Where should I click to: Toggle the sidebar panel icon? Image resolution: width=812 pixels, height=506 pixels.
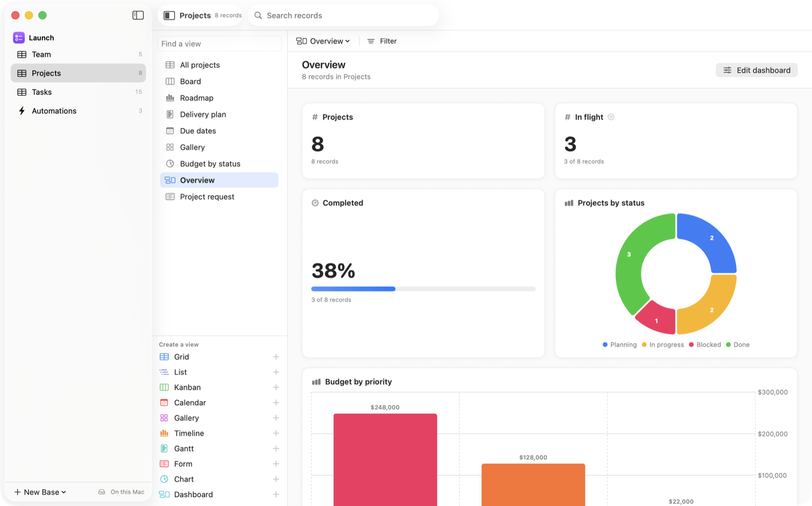138,15
